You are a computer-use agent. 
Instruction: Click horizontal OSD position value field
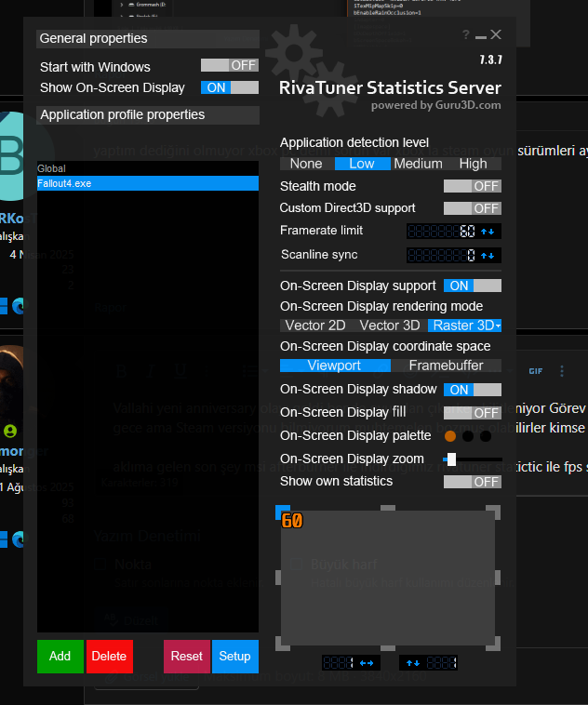click(340, 663)
